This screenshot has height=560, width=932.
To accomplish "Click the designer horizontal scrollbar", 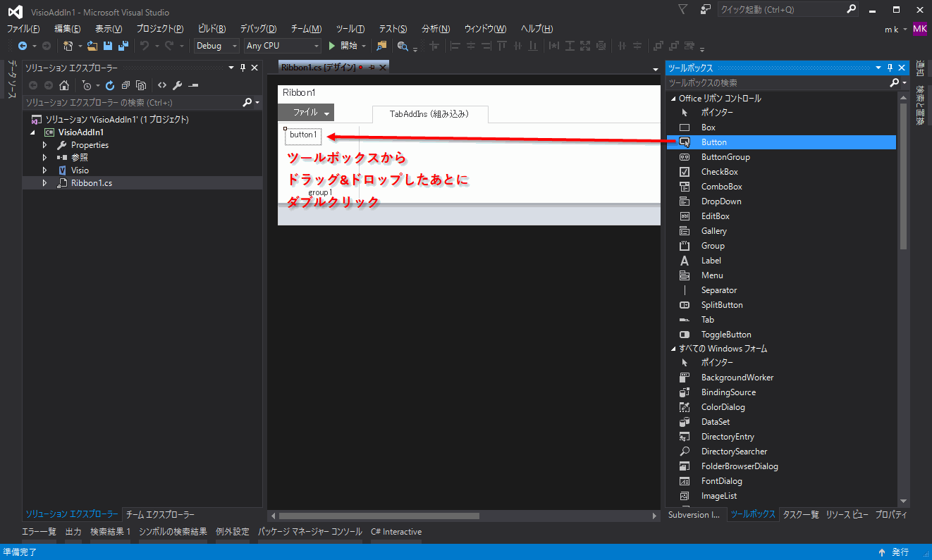I will point(379,516).
